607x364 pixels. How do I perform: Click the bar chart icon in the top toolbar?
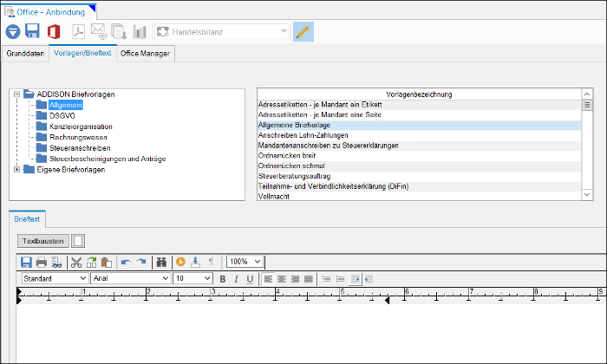(140, 32)
